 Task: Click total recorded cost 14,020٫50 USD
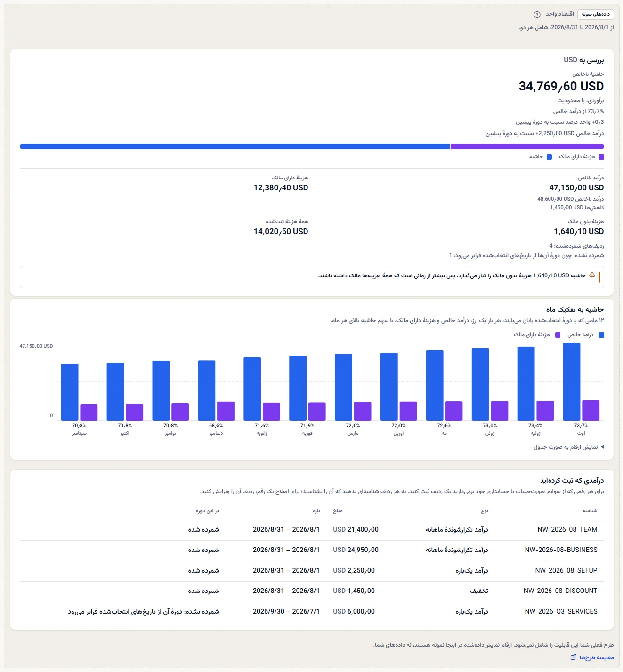[x=281, y=232]
